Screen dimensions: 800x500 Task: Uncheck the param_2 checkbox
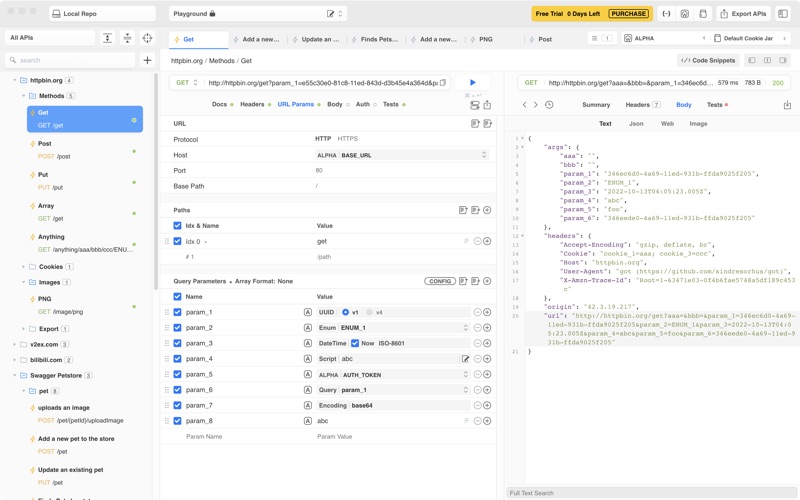click(x=178, y=328)
